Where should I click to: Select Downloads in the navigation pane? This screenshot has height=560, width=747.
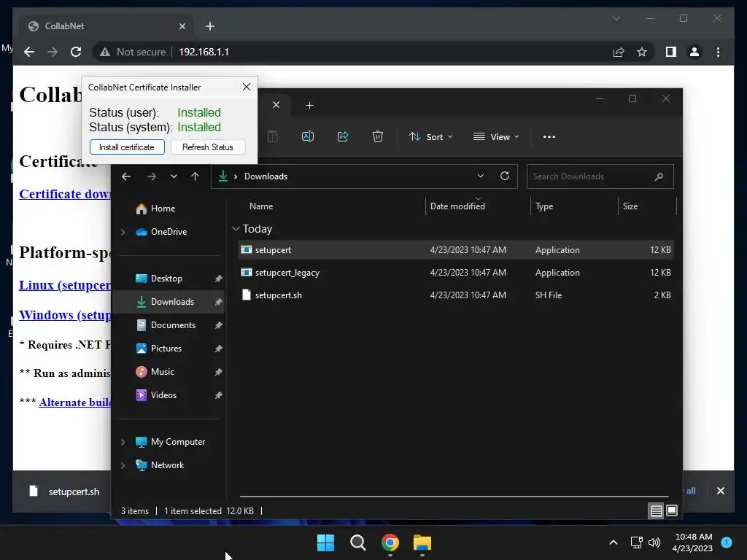(x=169, y=302)
